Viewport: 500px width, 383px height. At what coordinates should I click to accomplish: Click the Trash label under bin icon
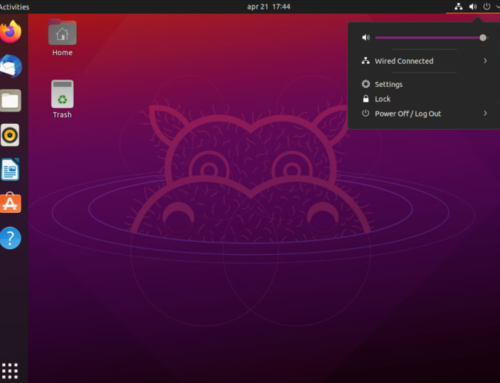coord(62,115)
